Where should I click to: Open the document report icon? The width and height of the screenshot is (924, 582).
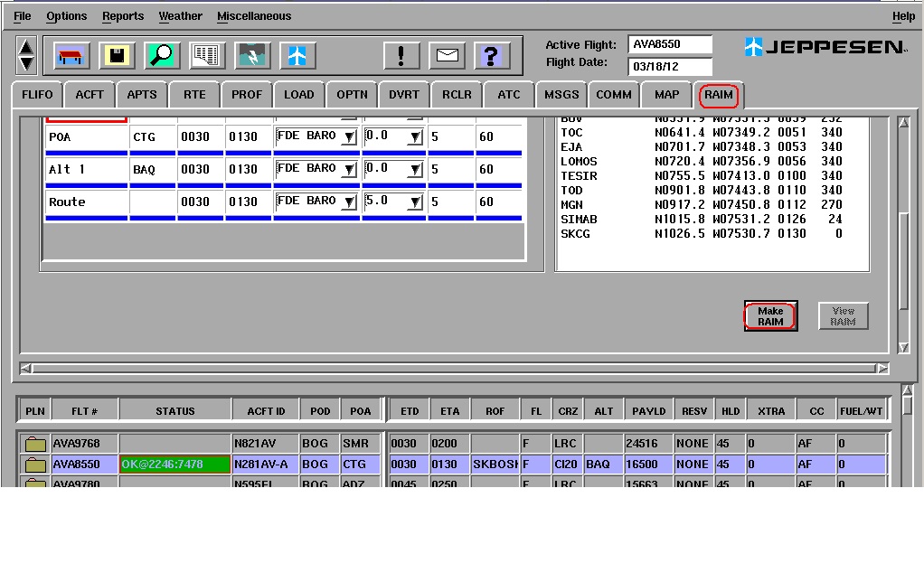point(206,55)
